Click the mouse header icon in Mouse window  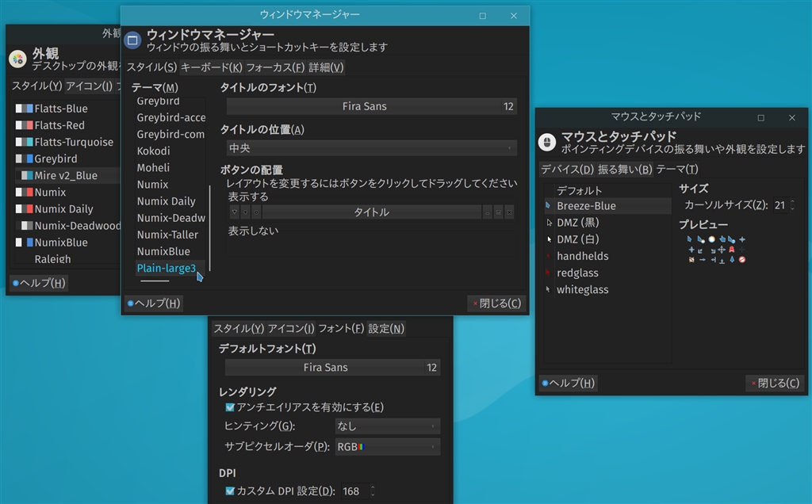547,142
